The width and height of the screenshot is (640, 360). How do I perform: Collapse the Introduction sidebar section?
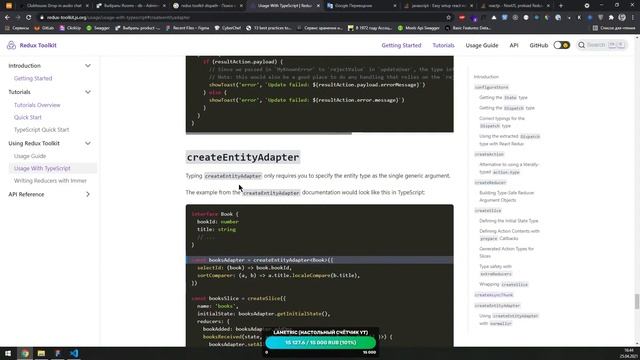tap(88, 66)
